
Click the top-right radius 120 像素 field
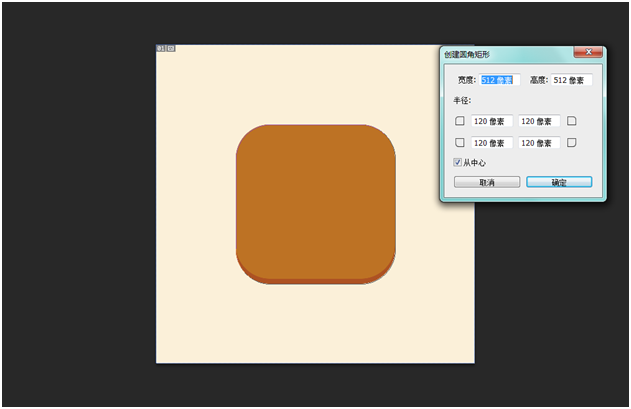click(x=539, y=121)
